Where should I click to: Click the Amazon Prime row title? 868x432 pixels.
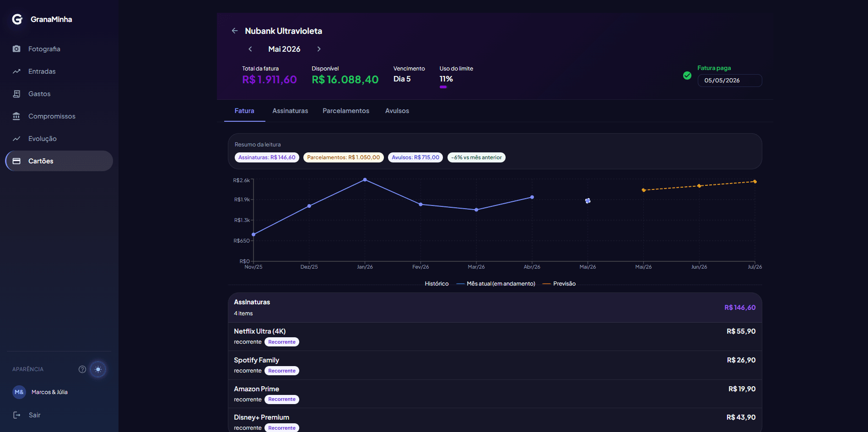coord(256,389)
